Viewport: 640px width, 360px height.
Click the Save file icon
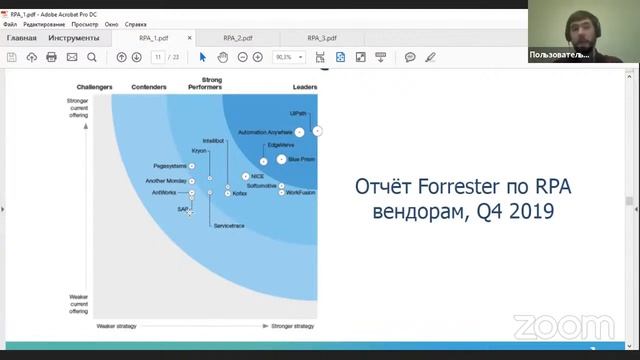pos(12,57)
